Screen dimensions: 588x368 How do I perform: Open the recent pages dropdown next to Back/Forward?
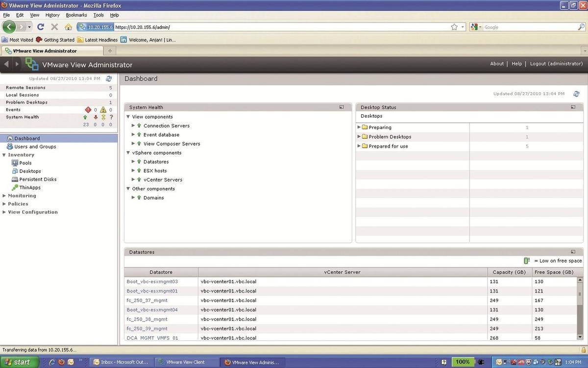(29, 27)
